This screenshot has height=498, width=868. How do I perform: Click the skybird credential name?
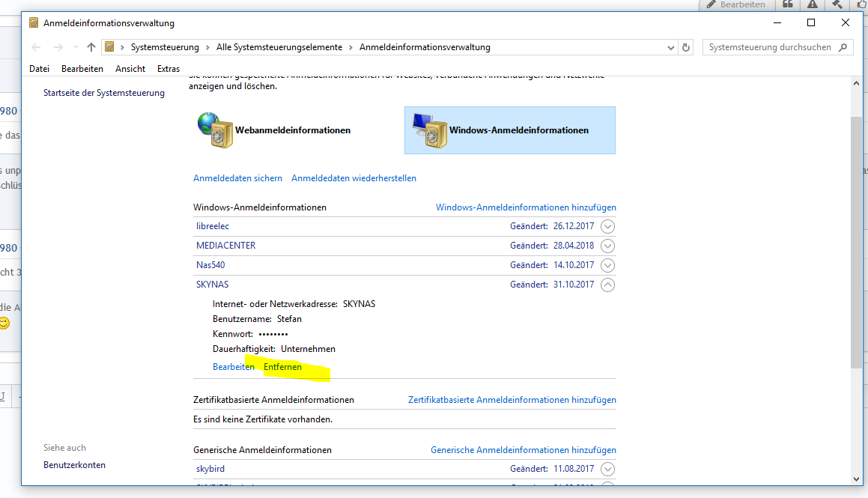210,469
